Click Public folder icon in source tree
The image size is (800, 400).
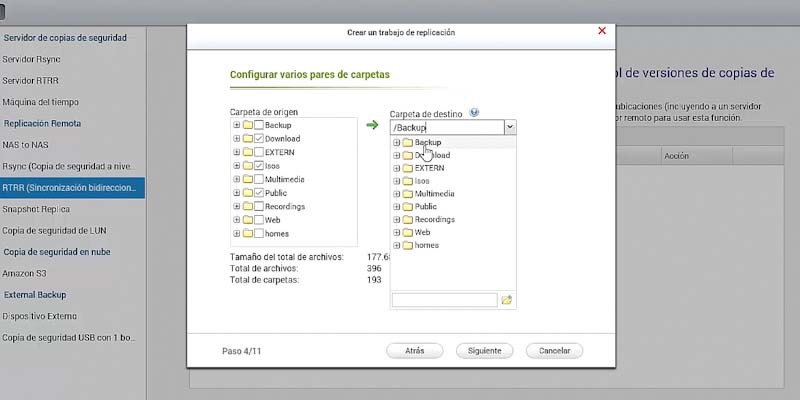tap(248, 193)
